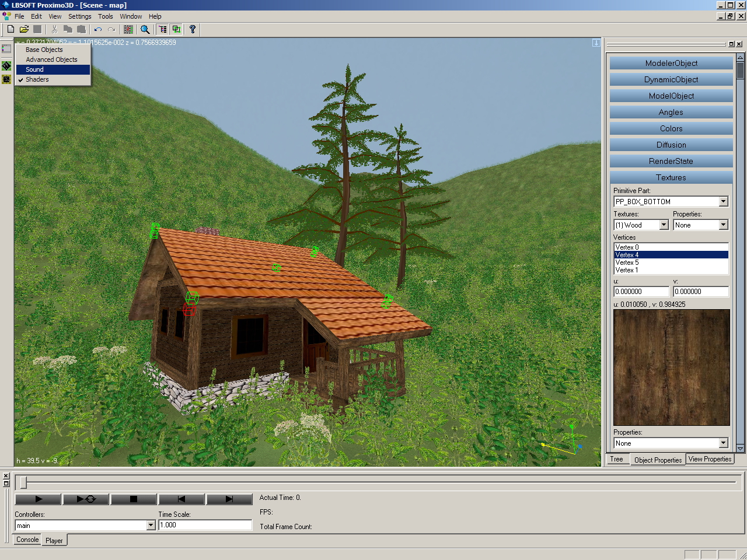Expand the RenderState section button
The image size is (747, 560).
[671, 161]
